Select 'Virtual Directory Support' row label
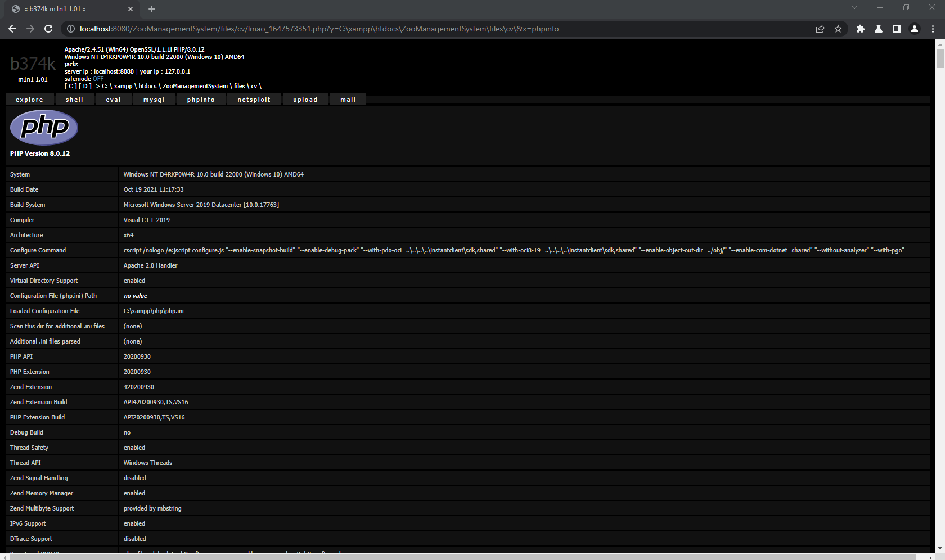 click(x=44, y=281)
